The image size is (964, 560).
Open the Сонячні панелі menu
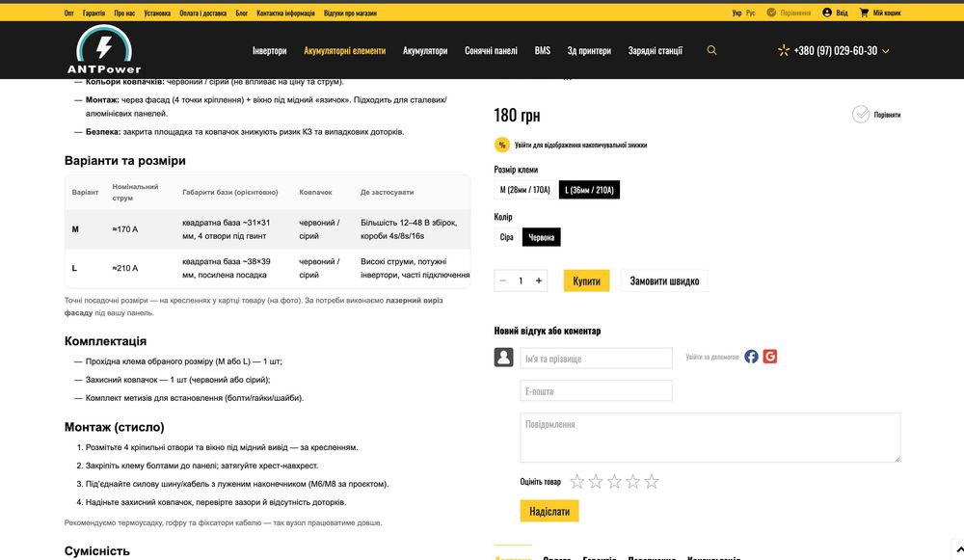491,50
